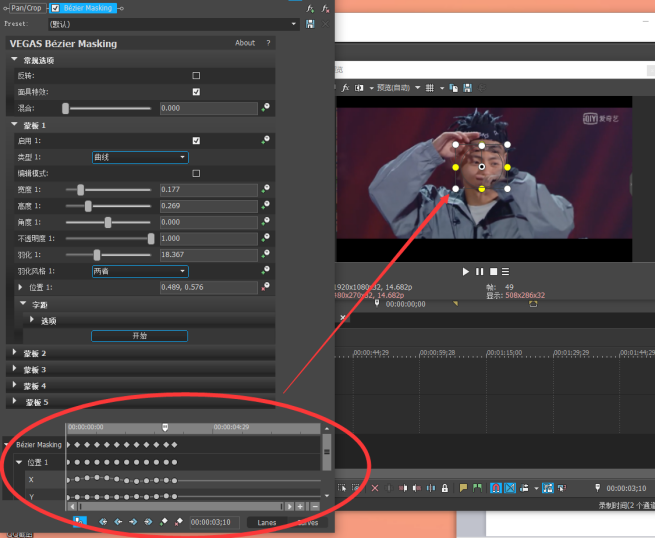The width and height of the screenshot is (655, 538).
Task: Pause the preview
Action: [x=480, y=272]
